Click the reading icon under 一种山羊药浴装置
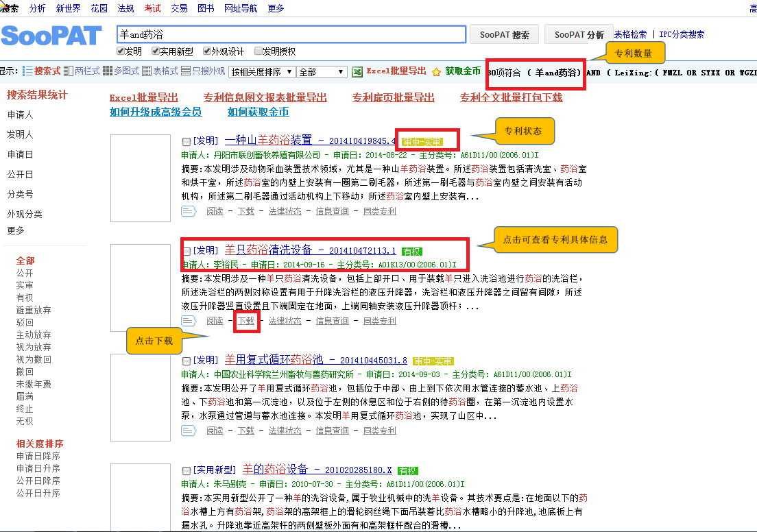Screen dimensions: 757x532 coord(189,211)
